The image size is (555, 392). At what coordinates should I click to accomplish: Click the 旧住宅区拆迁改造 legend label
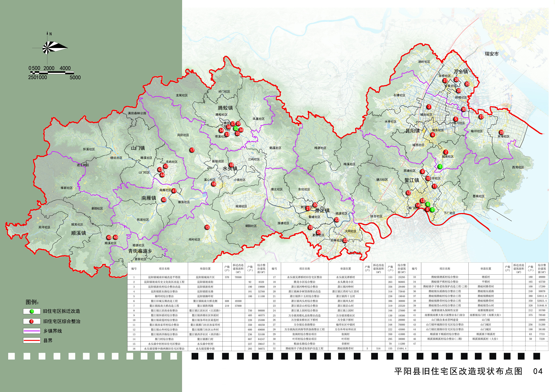click(x=61, y=311)
